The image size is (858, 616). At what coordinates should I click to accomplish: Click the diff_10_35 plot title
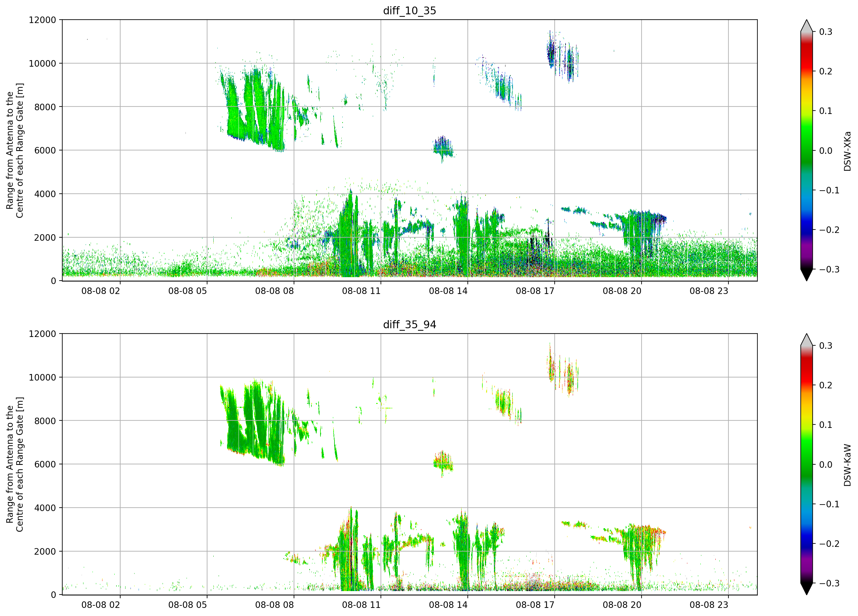pos(410,11)
